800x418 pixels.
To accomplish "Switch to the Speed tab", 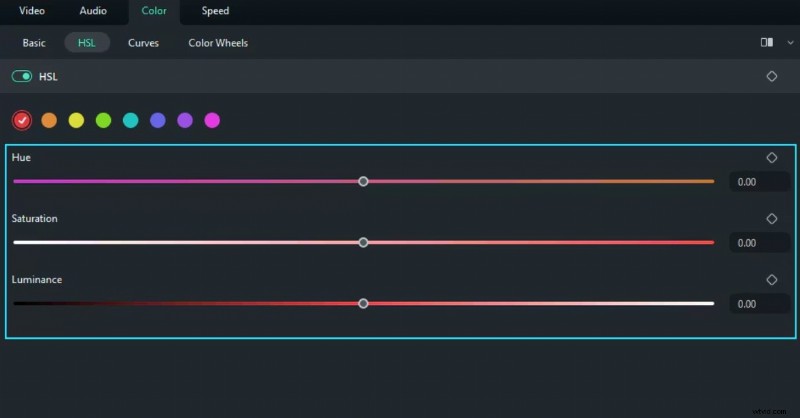I will pos(215,11).
